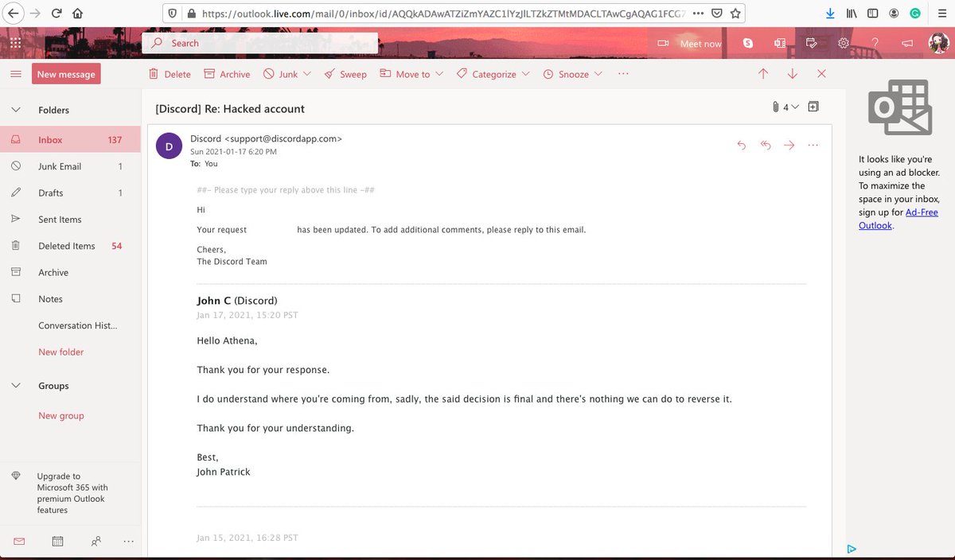Open the Snooze dropdown
Image resolution: width=955 pixels, height=560 pixels.
click(572, 74)
